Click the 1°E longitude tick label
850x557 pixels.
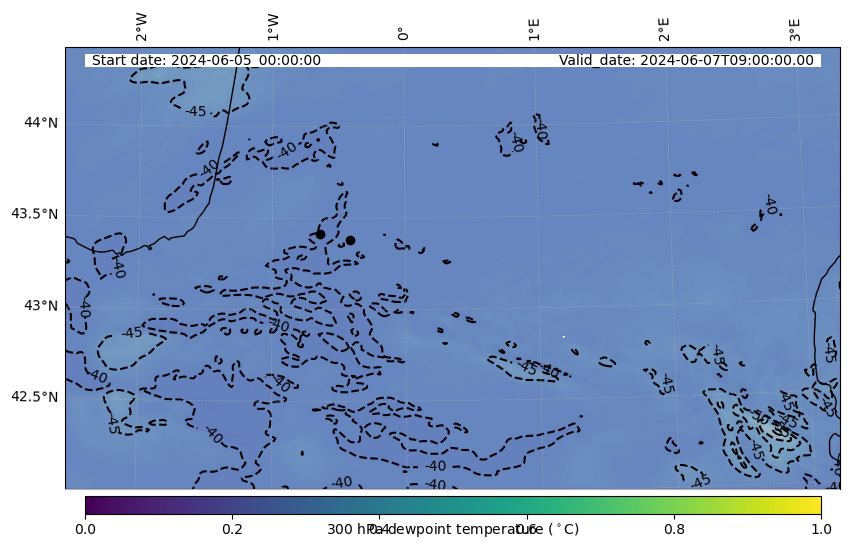[x=534, y=29]
